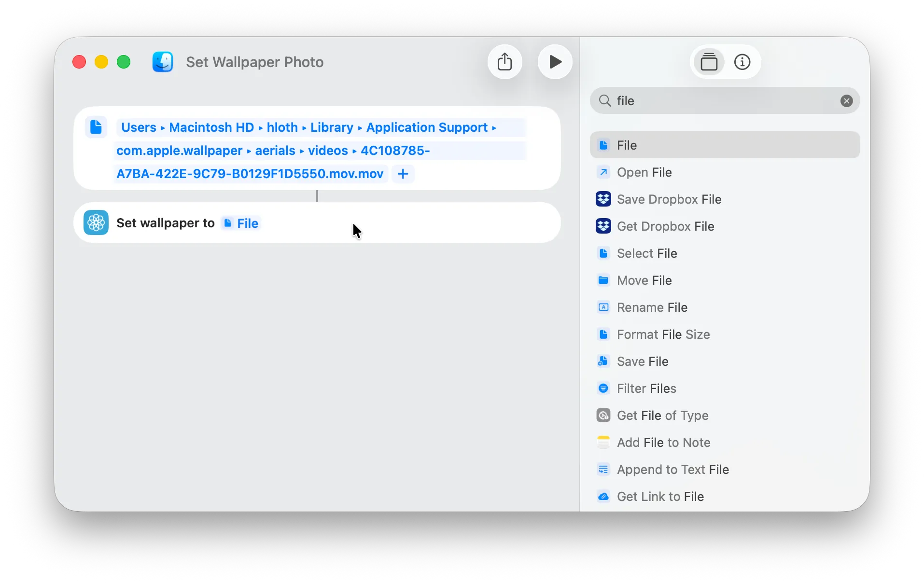Click the magnifying glass search icon
The height and width of the screenshot is (583, 924).
pyautogui.click(x=604, y=101)
